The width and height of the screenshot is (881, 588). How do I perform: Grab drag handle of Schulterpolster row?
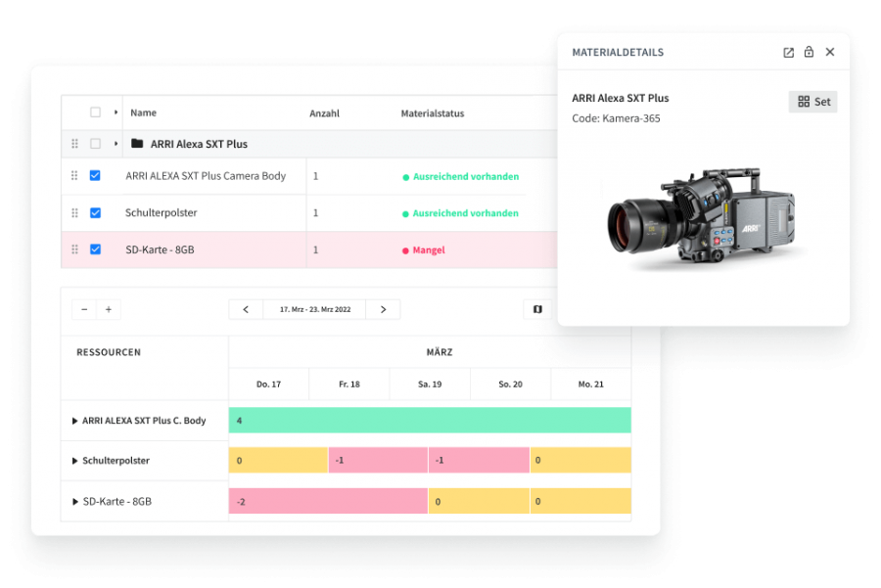click(x=74, y=213)
